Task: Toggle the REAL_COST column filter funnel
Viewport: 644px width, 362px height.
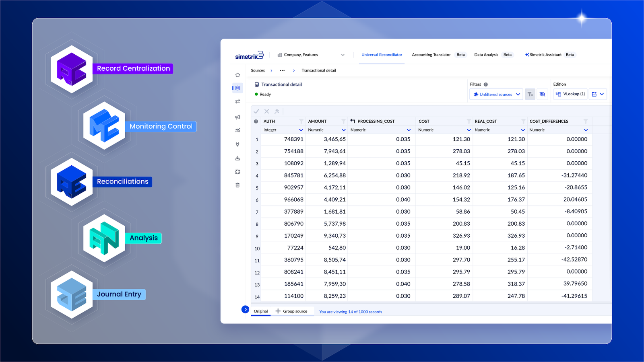Action: [523, 121]
